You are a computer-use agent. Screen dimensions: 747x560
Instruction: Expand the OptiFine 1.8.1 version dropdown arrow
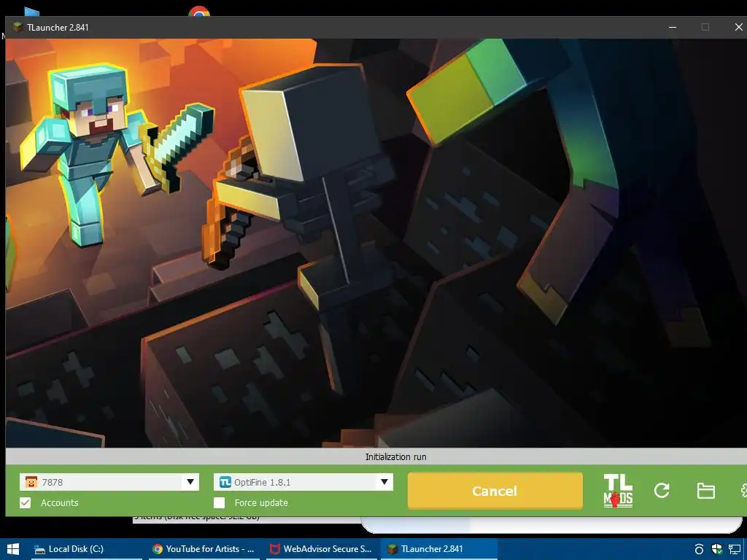384,482
